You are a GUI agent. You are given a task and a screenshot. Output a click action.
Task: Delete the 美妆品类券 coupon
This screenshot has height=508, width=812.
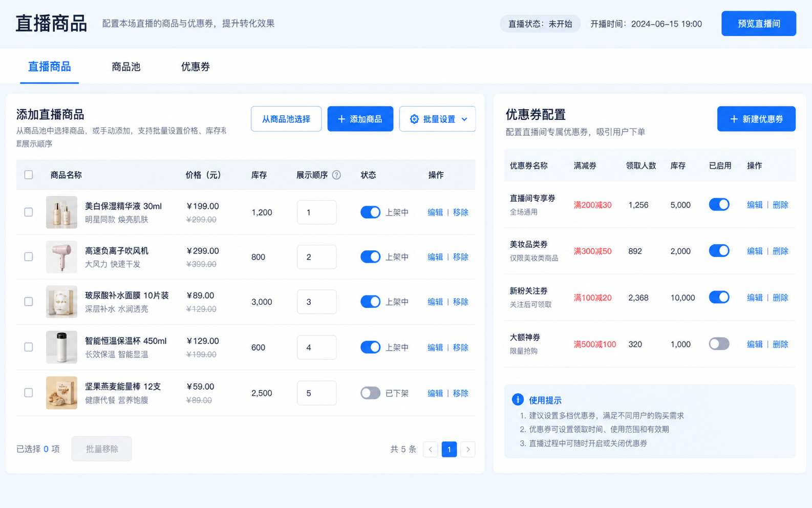pyautogui.click(x=780, y=251)
